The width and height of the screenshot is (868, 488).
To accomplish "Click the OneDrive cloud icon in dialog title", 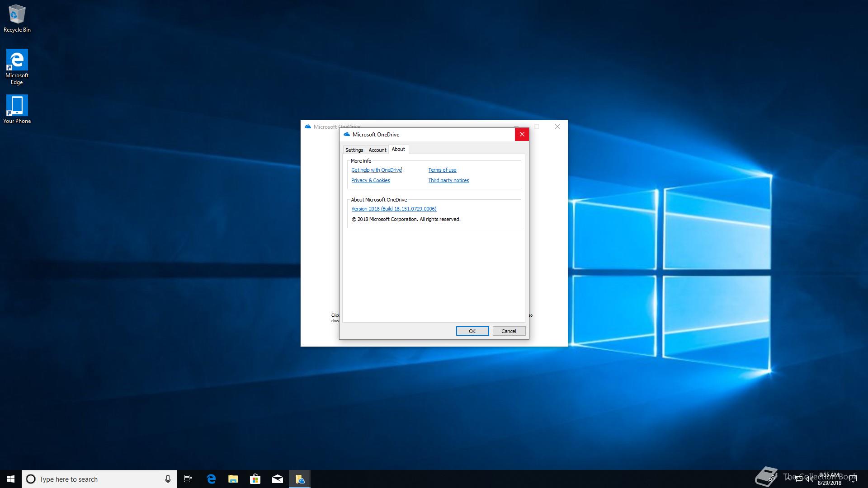I will [x=347, y=135].
